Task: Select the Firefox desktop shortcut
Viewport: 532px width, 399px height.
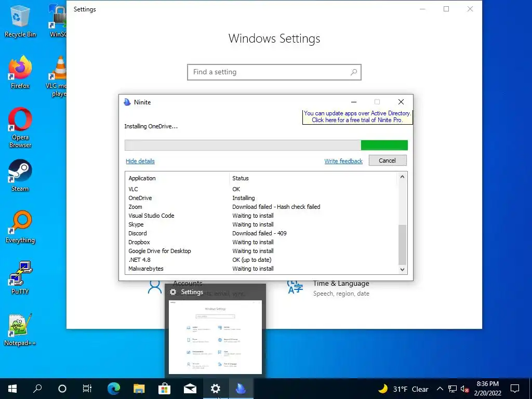Action: coord(20,72)
